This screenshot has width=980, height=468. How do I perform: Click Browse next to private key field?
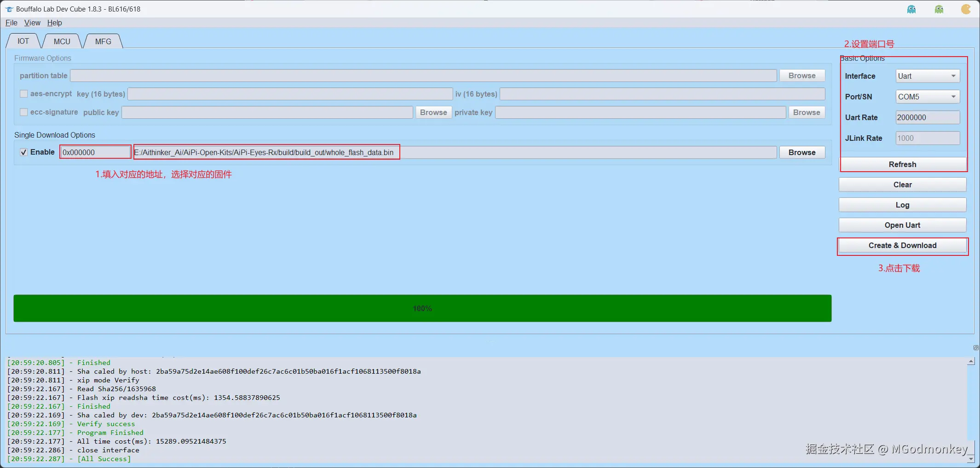(x=807, y=112)
